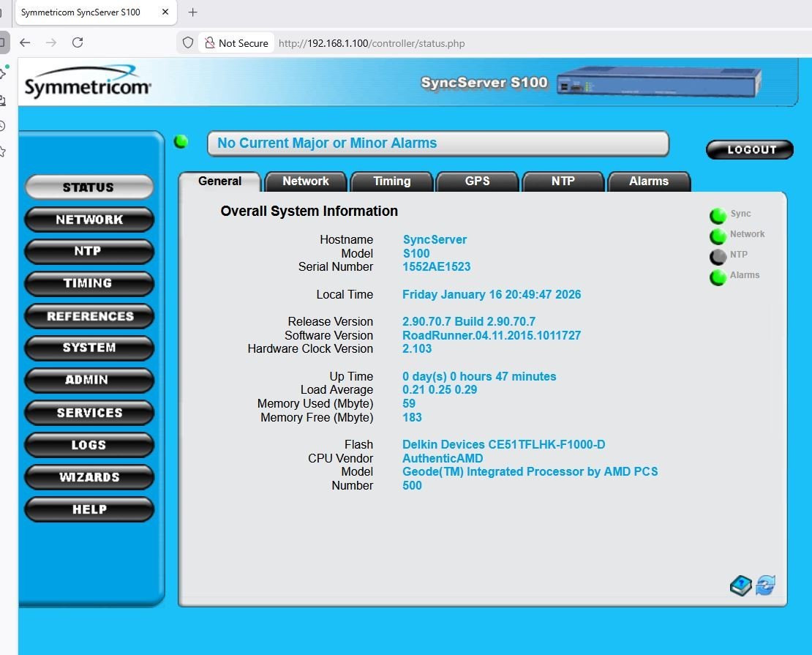Click the Alarms status LED
This screenshot has width=812, height=655.
pos(718,277)
